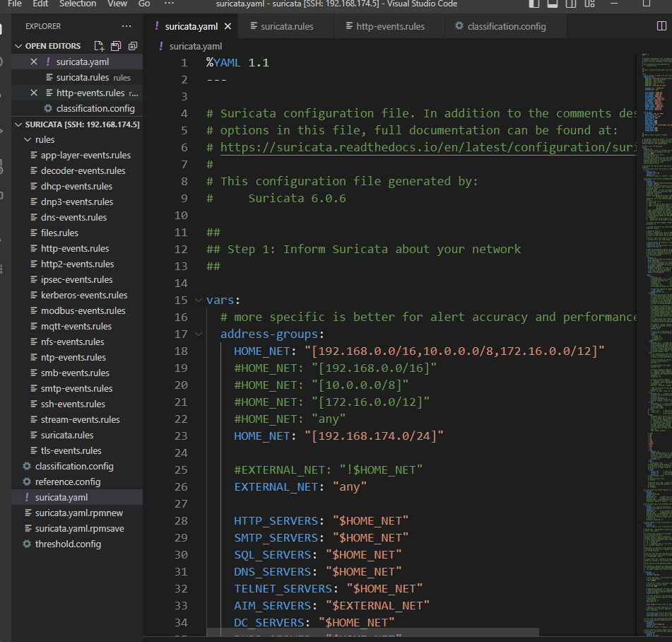Place cursor on HOME_NET line 23
672x642 pixels.
338,436
